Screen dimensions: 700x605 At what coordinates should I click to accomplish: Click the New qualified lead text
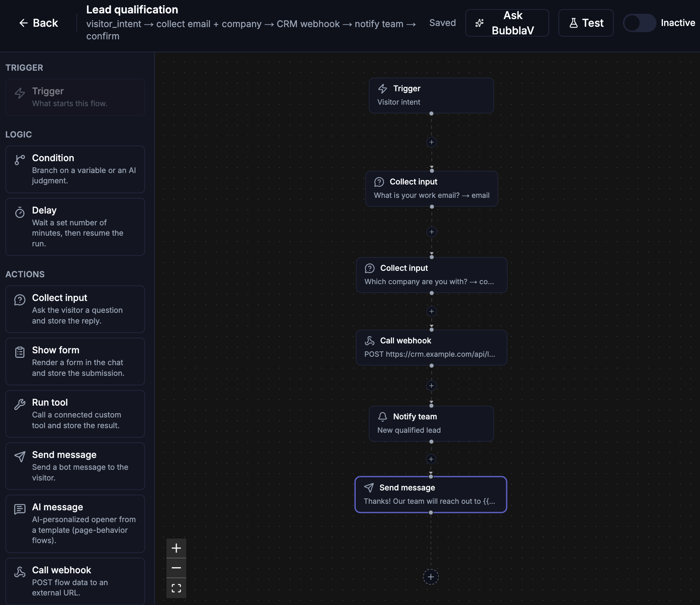click(409, 430)
